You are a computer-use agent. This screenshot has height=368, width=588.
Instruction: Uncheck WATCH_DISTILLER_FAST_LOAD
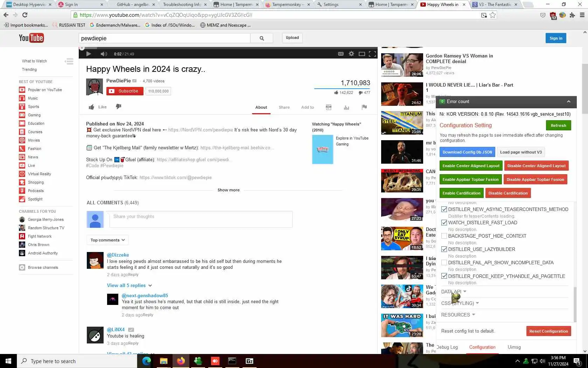click(x=444, y=223)
